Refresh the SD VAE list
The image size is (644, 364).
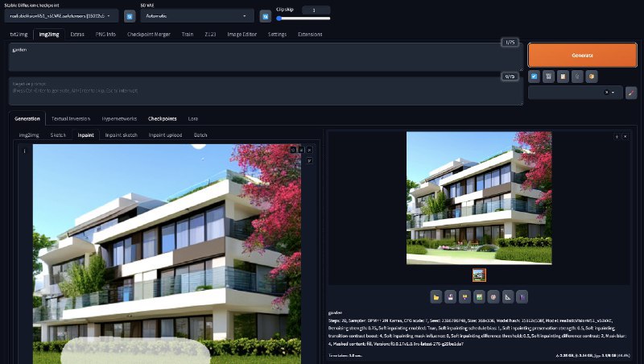click(x=266, y=16)
